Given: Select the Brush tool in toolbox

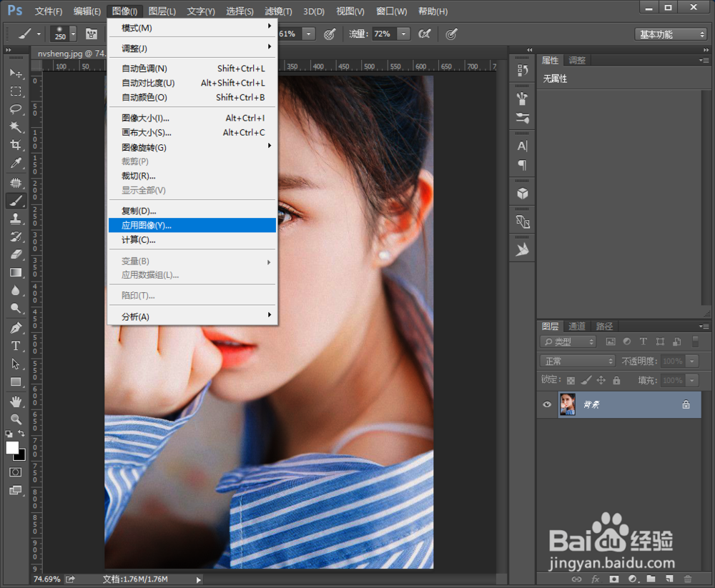Looking at the screenshot, I should (16, 201).
